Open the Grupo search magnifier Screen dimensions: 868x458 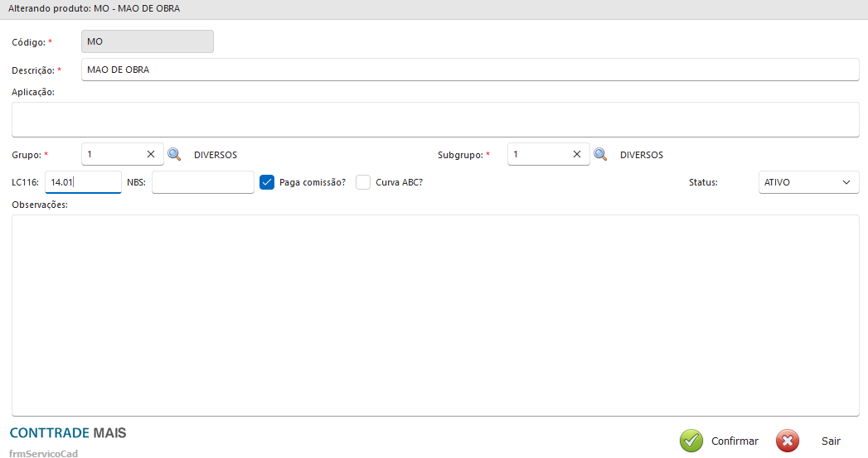coord(174,154)
